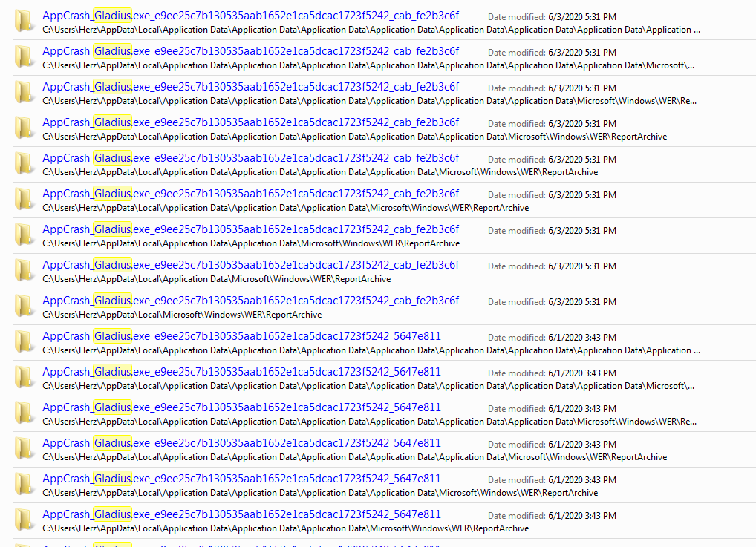Click folder icon for 5647e811 path ending 'WER\Re...'
This screenshot has height=547, width=756.
24,413
